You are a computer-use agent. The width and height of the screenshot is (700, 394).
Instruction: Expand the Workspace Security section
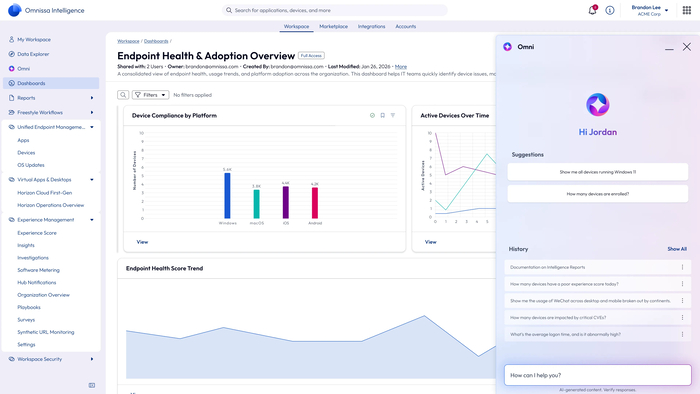tap(92, 359)
